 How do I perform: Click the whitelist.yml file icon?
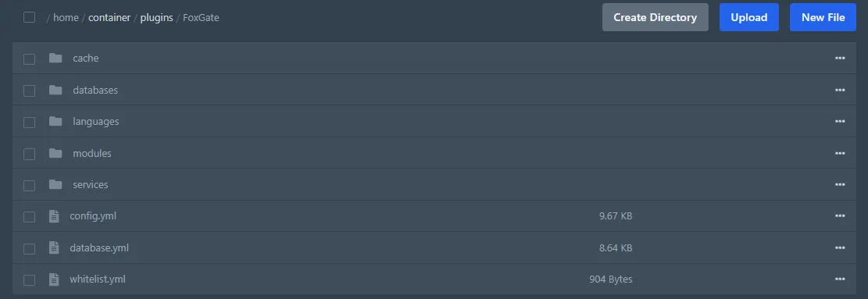[x=54, y=279]
